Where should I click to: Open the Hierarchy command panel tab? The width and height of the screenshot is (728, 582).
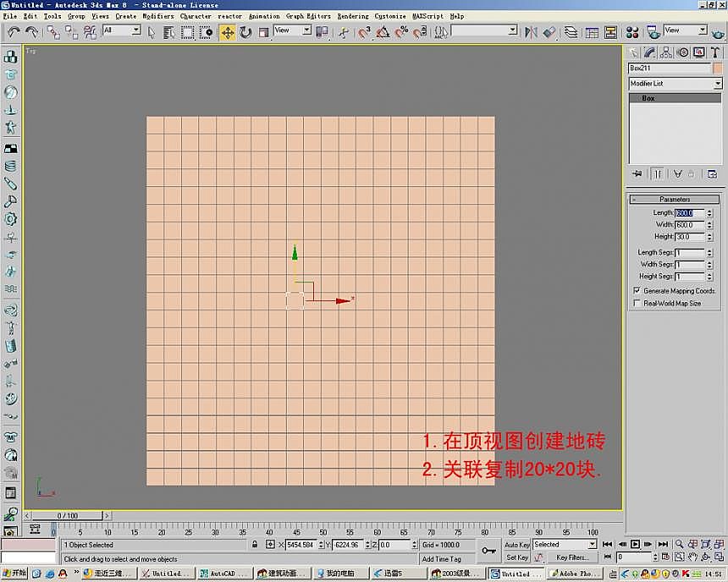tap(666, 52)
